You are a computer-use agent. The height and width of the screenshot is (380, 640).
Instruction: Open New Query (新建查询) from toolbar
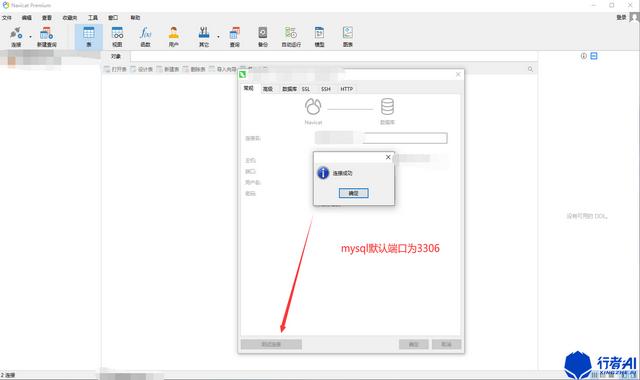pos(47,37)
